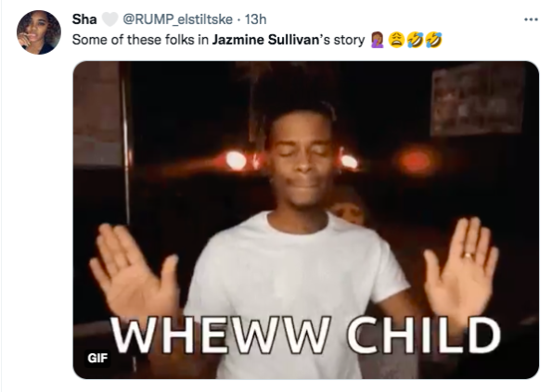Open the @RUMP_elstiltske handle link
552x392 pixels.
(177, 19)
